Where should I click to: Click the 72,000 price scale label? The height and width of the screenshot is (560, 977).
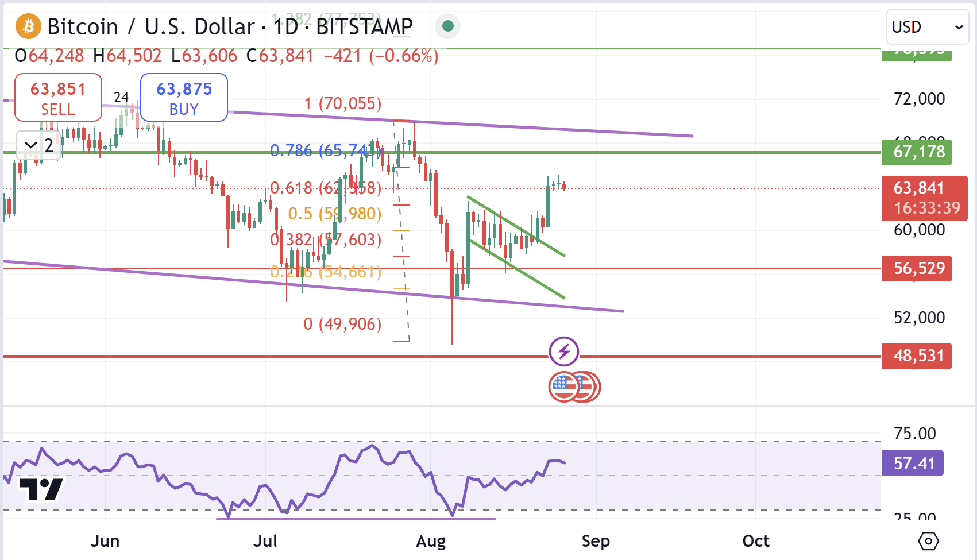[919, 99]
